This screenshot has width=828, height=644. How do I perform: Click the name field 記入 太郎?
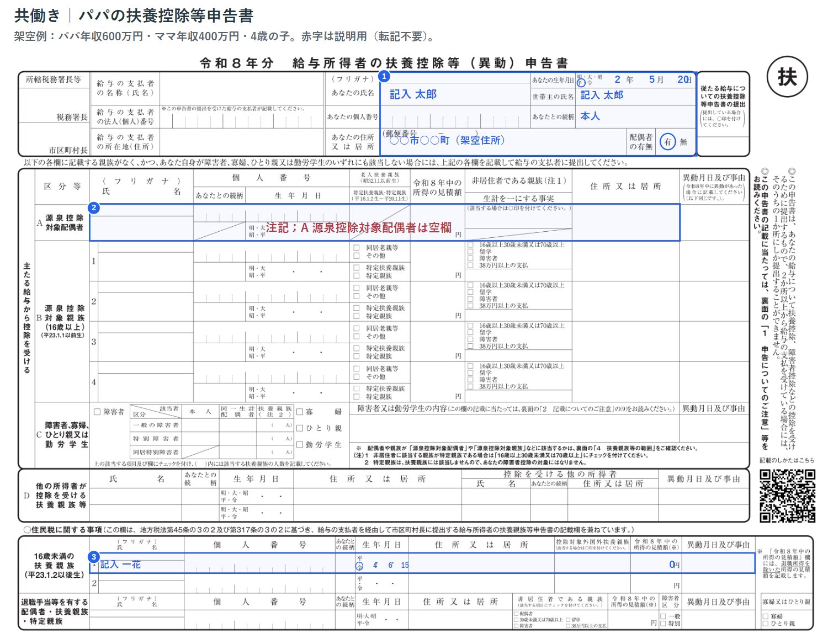[413, 94]
